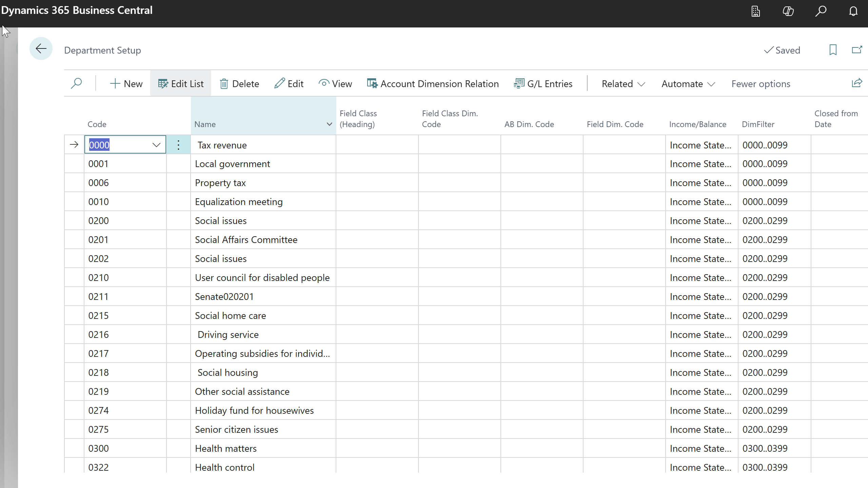Screen dimensions: 868x488
Task: Open G/L Entries
Action: pyautogui.click(x=543, y=84)
